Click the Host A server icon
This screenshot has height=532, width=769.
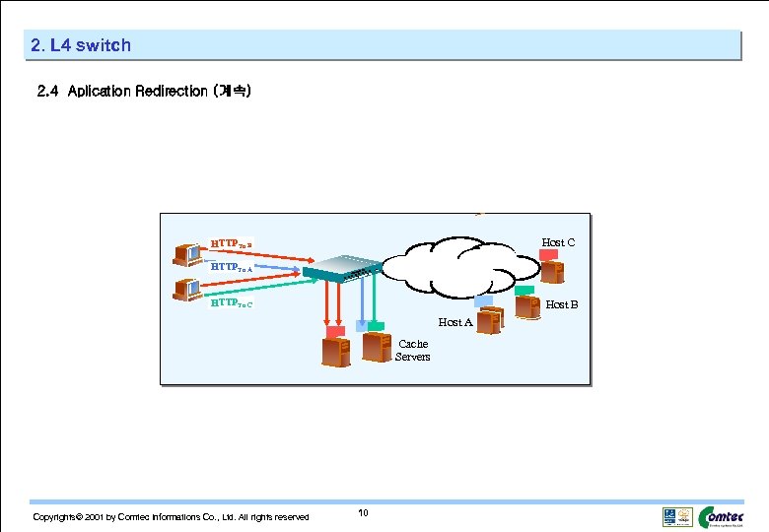pos(490,320)
